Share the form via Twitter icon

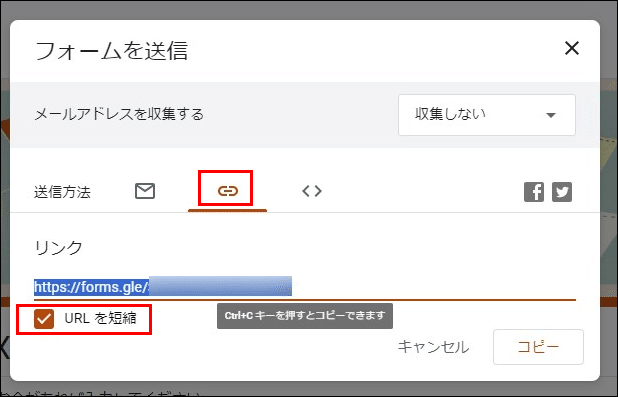tap(562, 192)
